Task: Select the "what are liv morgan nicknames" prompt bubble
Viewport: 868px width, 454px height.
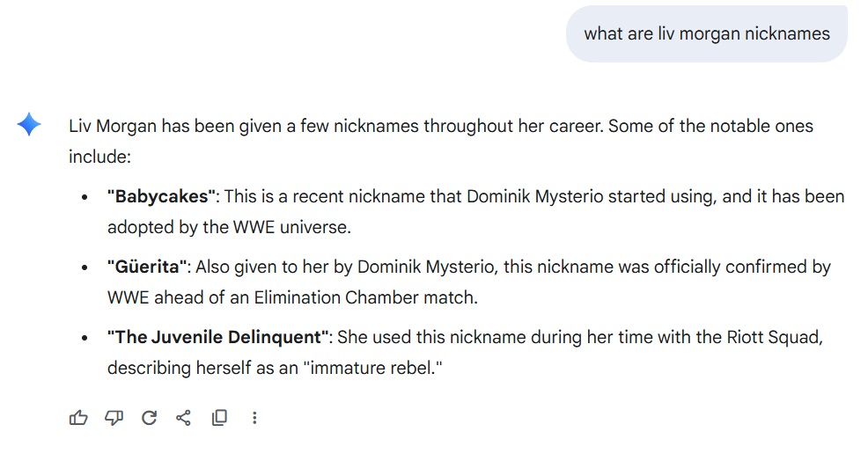Action: 707,33
